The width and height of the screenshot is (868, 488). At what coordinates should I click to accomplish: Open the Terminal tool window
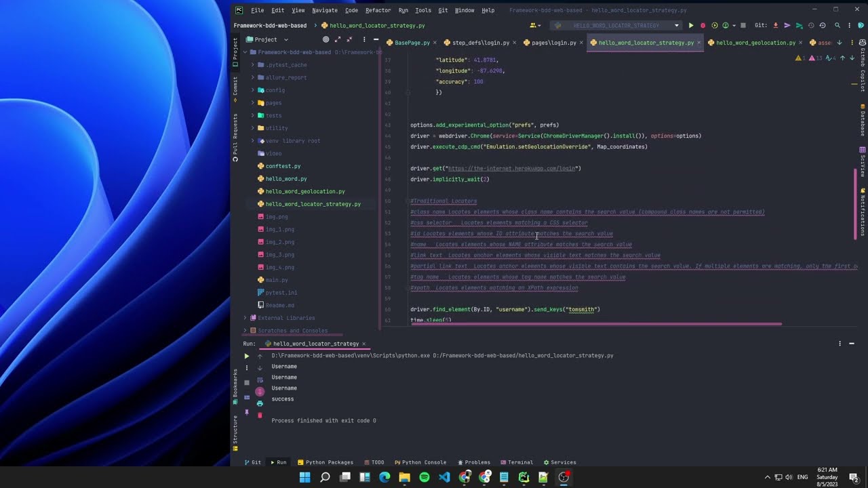[516, 462]
